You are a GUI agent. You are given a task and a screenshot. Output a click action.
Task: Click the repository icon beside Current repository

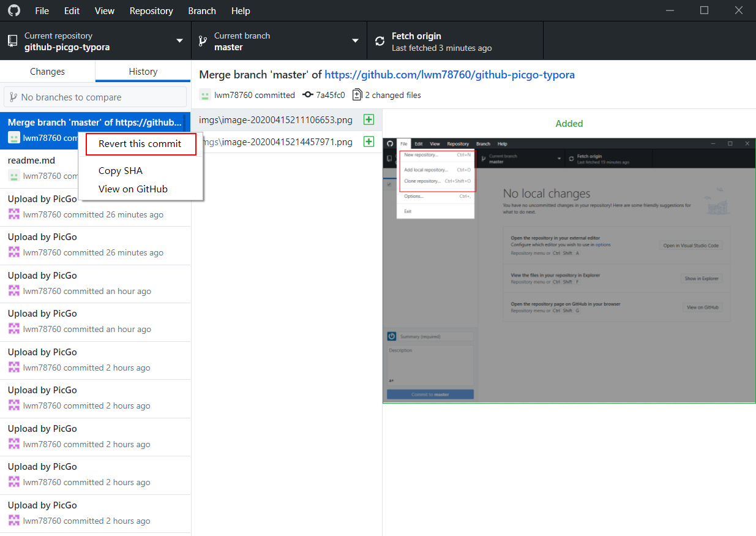coord(12,41)
